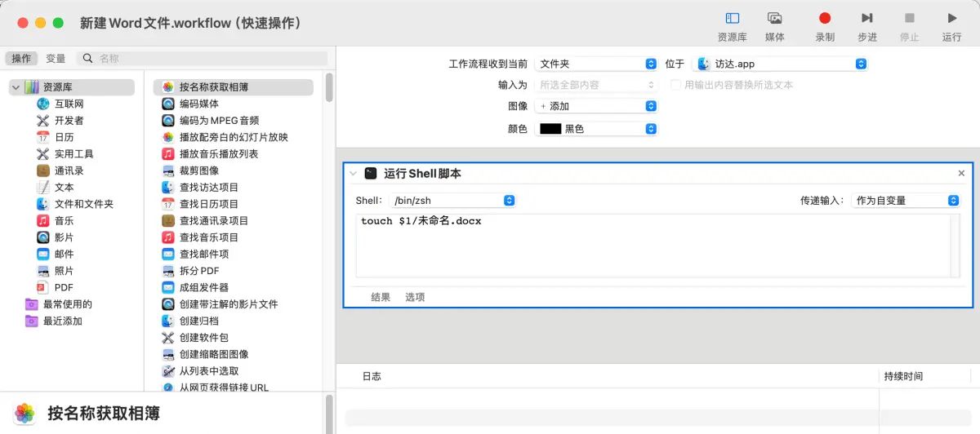Click the 名称 search field
980x434 pixels.
coord(208,59)
